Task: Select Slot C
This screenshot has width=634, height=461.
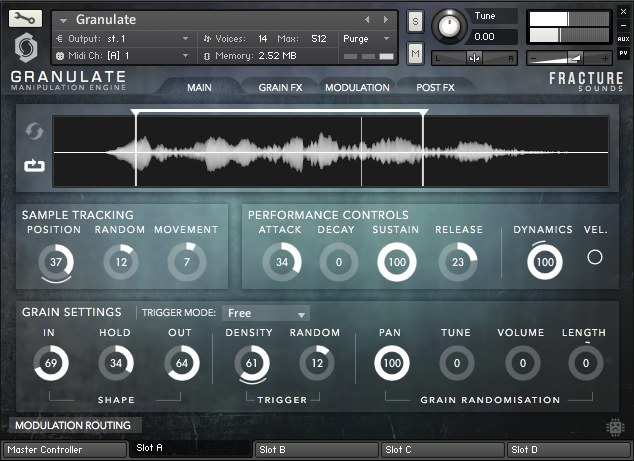Action: tap(443, 450)
